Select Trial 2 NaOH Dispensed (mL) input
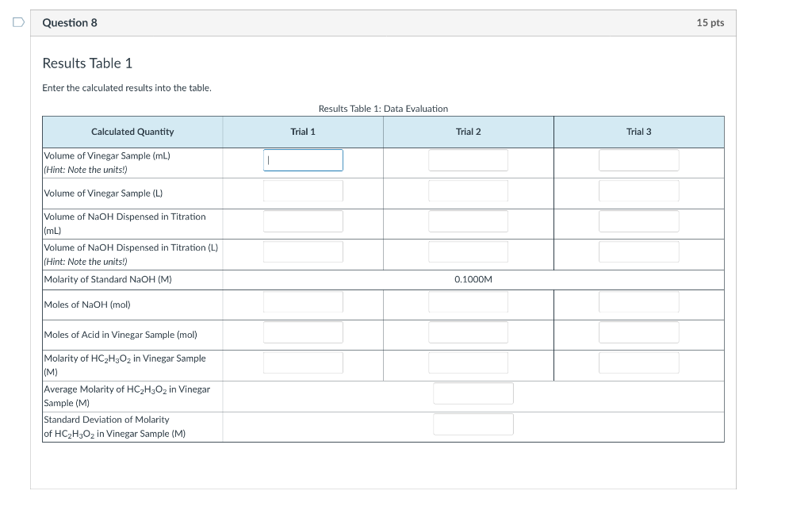This screenshot has width=812, height=506. (468, 221)
